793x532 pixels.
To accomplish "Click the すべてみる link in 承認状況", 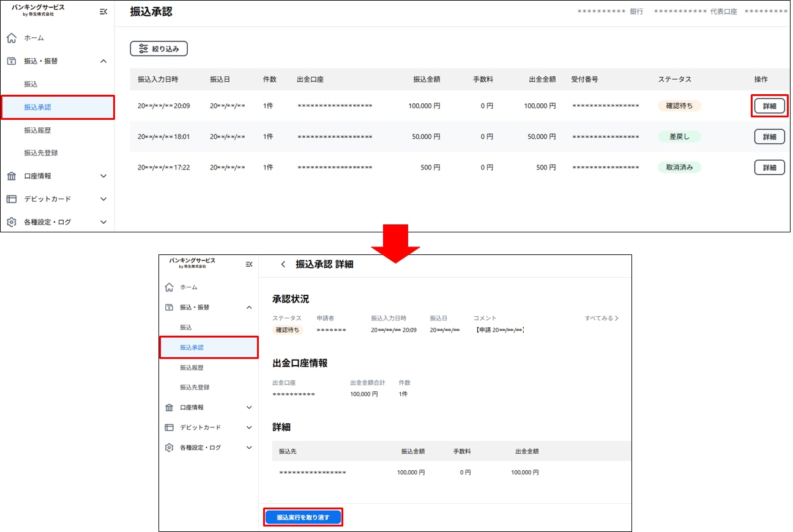I will [601, 318].
